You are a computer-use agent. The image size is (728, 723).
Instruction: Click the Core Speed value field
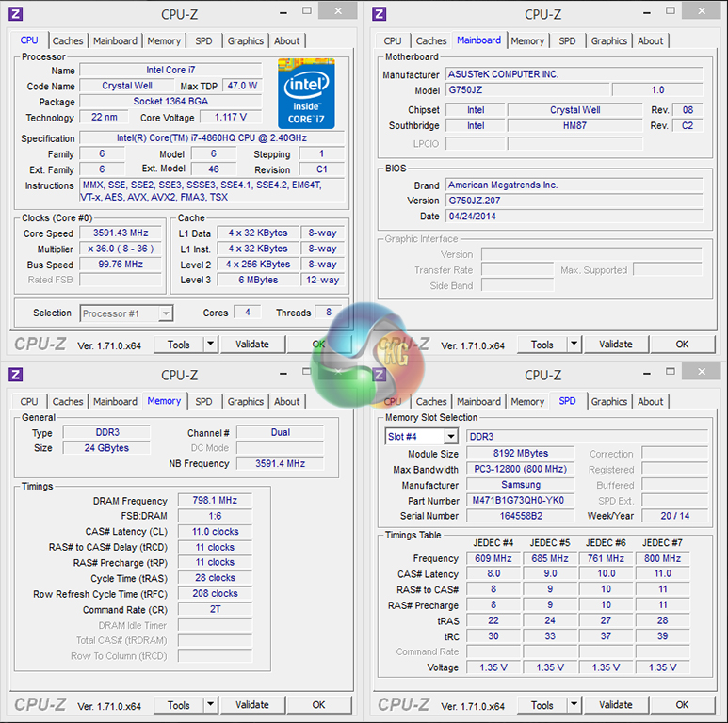coord(121,233)
